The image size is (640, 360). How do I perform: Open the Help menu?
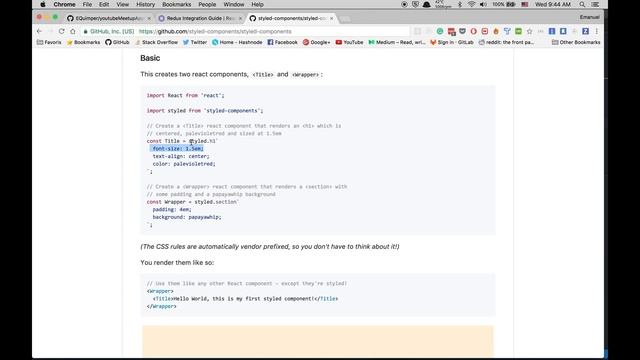click(x=257, y=4)
